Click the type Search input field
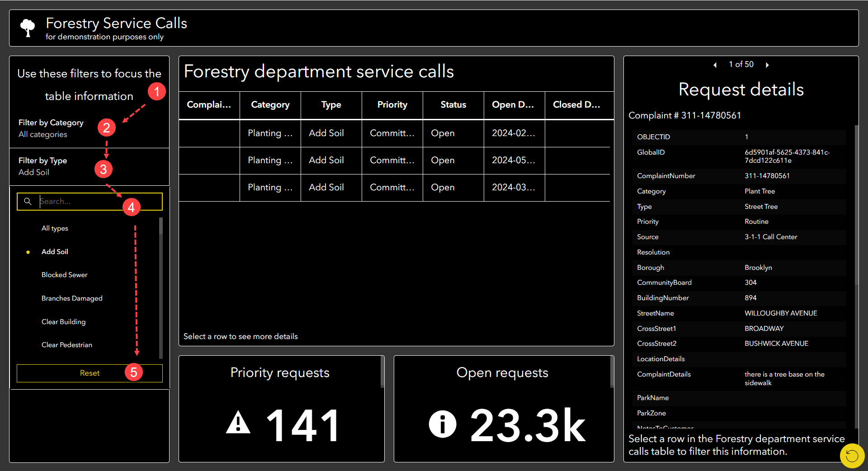 coord(90,202)
